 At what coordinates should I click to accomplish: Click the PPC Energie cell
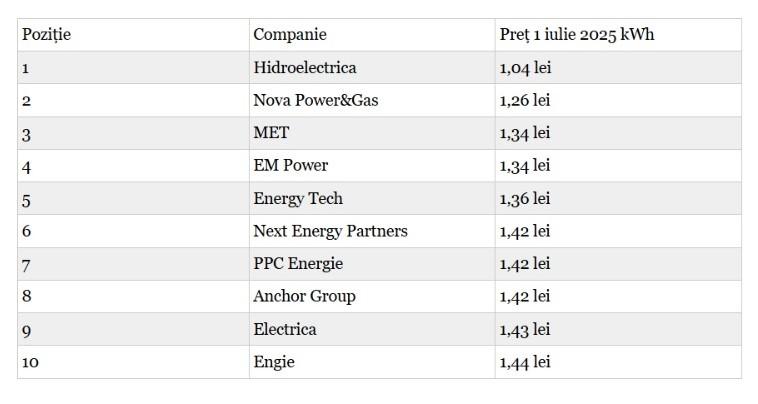298,264
